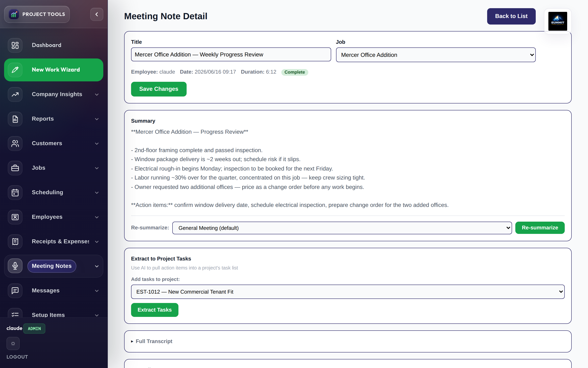Viewport: 588px width, 368px height.
Task: Click the Scheduling calendar icon
Action: click(15, 193)
